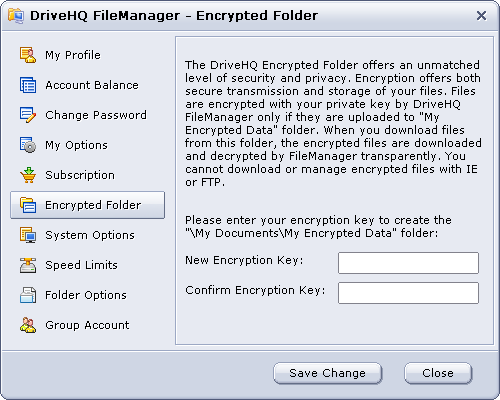Select the Speed Limits text label
Viewport: 500px width, 400px height.
coord(81,265)
